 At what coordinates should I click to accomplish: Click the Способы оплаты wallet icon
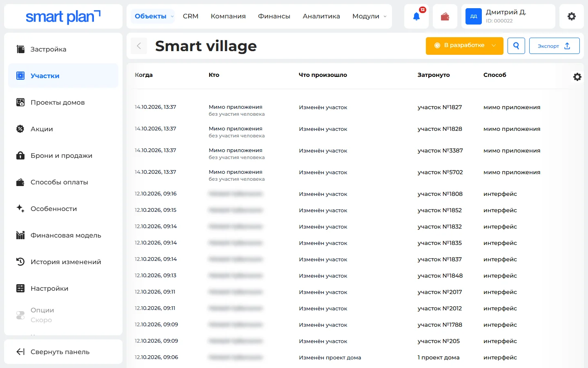point(20,182)
